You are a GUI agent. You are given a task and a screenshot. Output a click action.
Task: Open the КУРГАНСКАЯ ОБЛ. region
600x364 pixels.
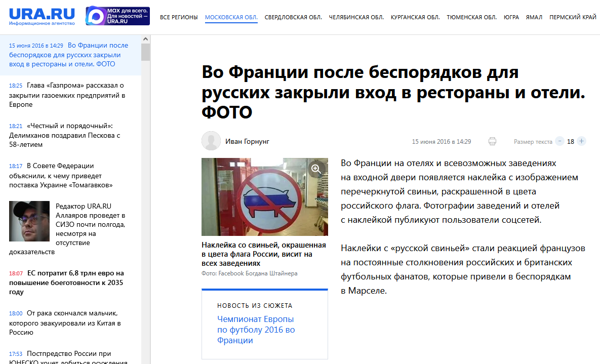coord(415,17)
